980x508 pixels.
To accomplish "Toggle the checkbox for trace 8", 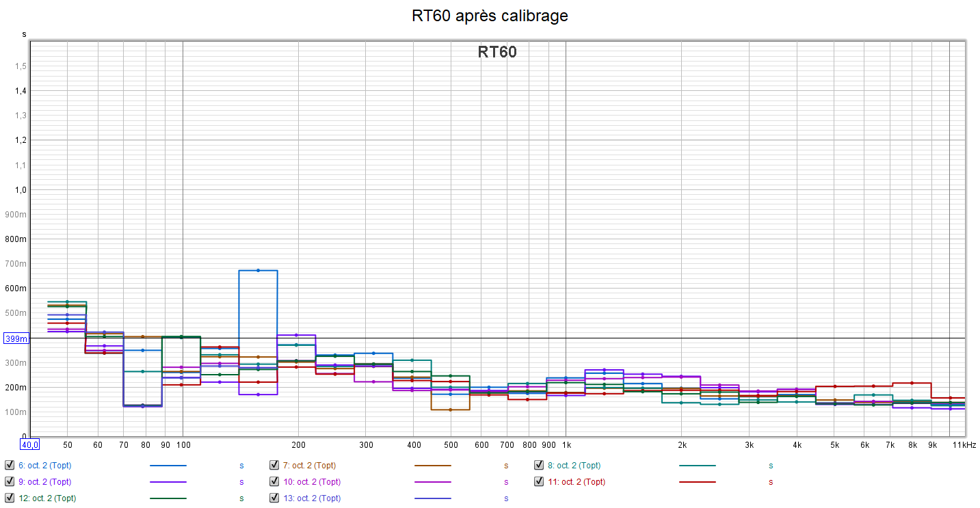I will [x=540, y=465].
